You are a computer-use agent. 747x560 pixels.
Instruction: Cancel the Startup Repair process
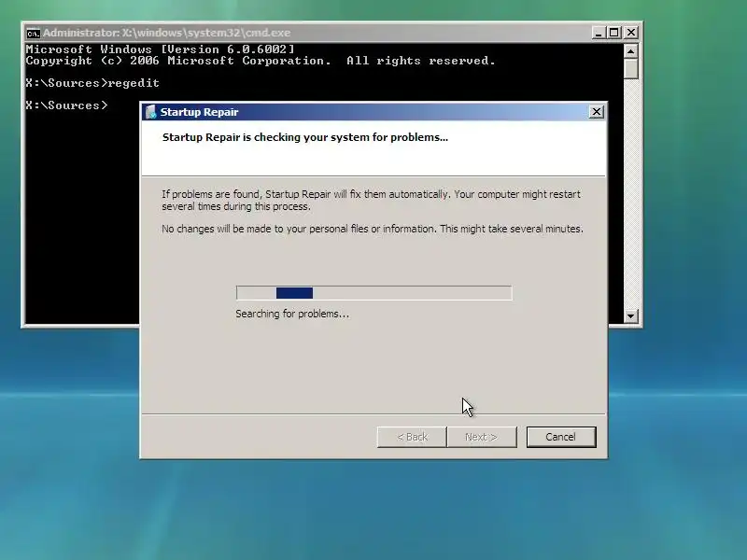[561, 437]
